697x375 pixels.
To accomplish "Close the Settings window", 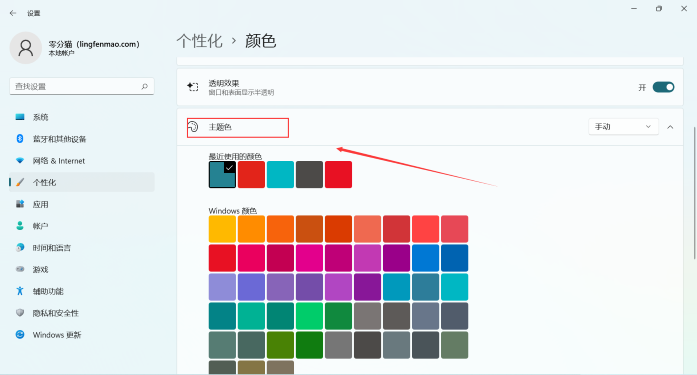I will tap(684, 8).
